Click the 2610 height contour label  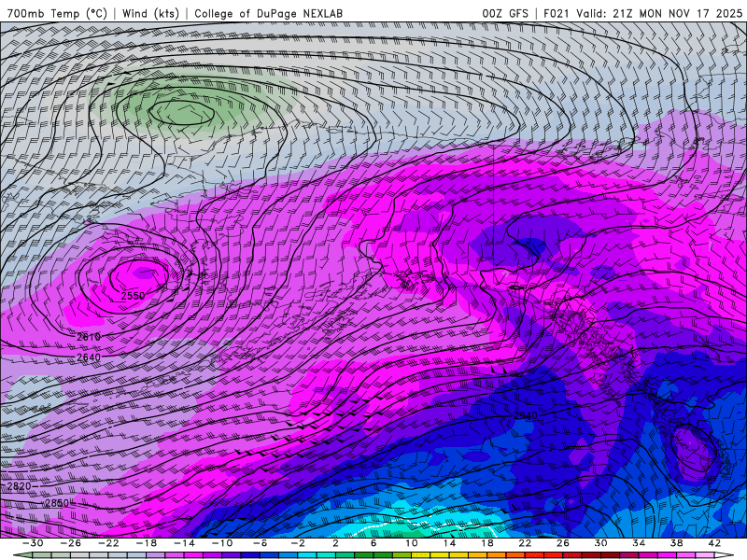click(x=89, y=337)
